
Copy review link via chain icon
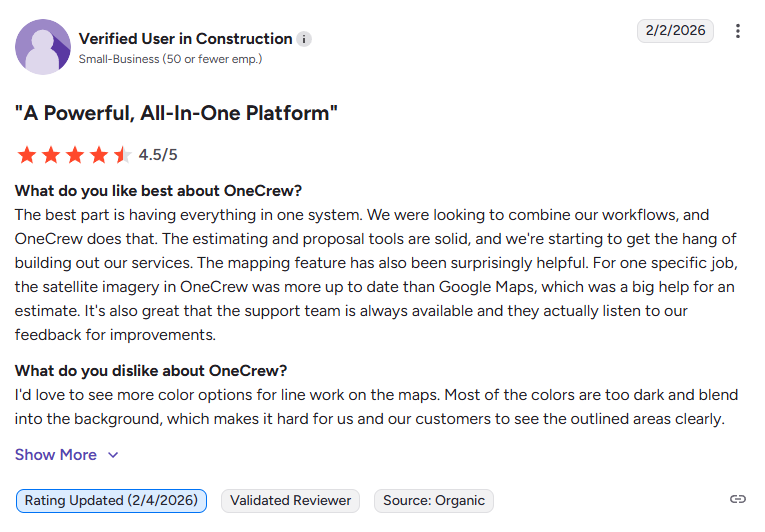(738, 499)
